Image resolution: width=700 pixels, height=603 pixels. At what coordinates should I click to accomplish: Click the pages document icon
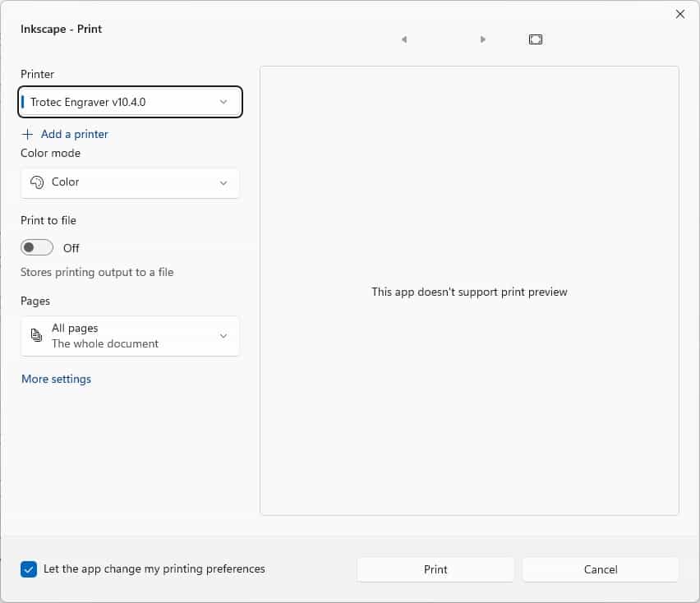(x=36, y=334)
